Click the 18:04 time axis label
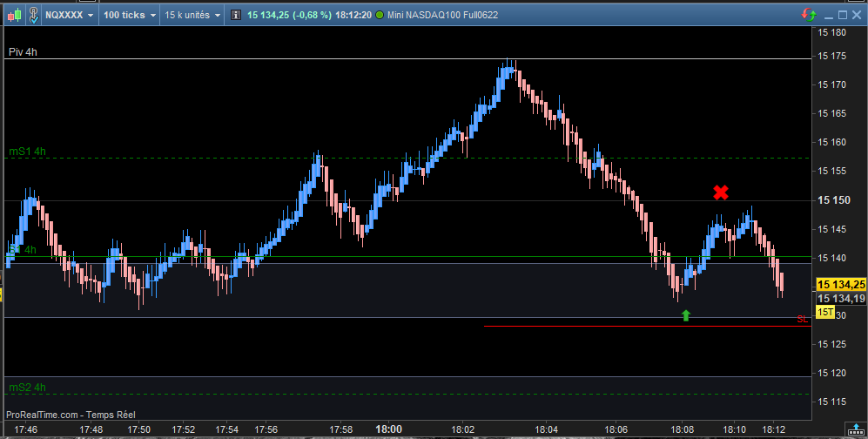This screenshot has height=439, width=868. [547, 429]
